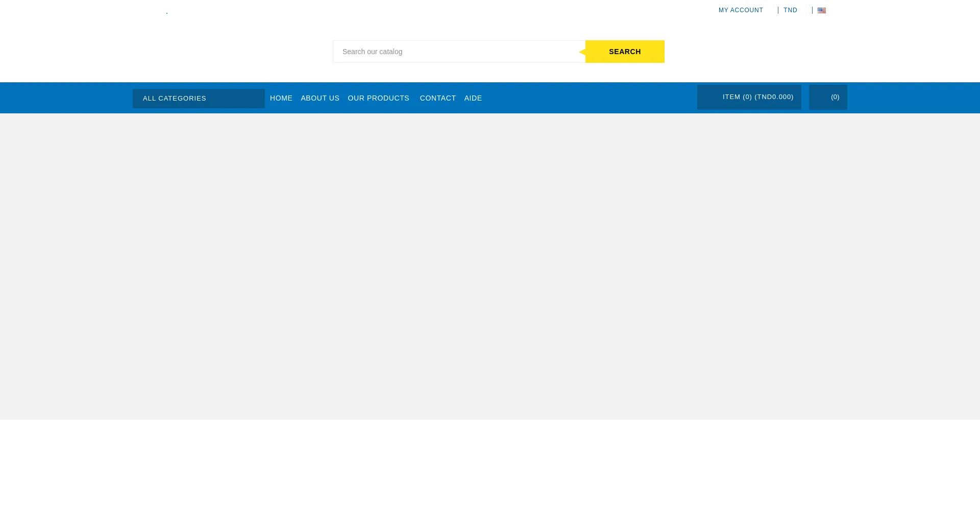Click the yellow arrow notch beside Search

coord(582,52)
